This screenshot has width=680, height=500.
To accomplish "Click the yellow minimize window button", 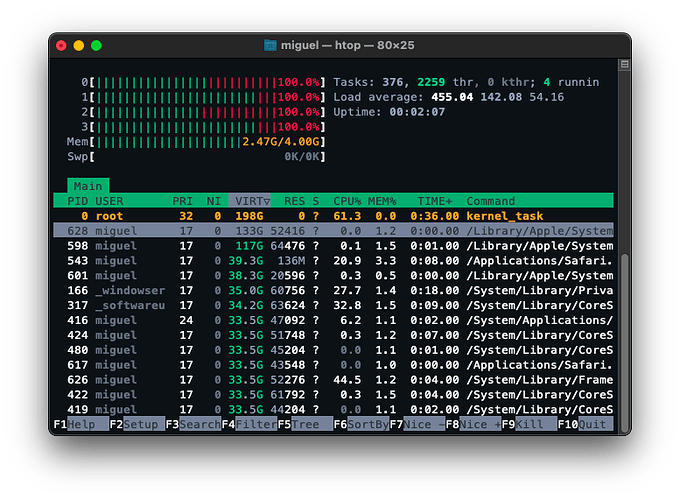I will [x=78, y=46].
